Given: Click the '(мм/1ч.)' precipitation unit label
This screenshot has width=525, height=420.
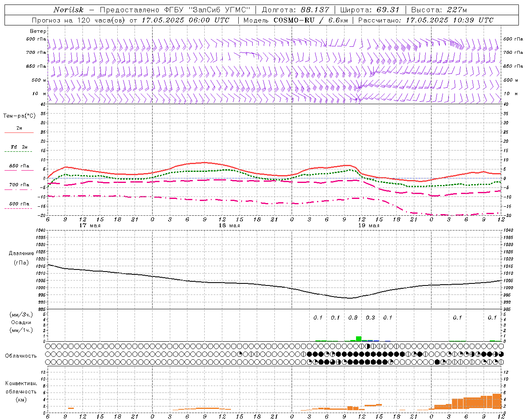Looking at the screenshot, I should coord(21,330).
